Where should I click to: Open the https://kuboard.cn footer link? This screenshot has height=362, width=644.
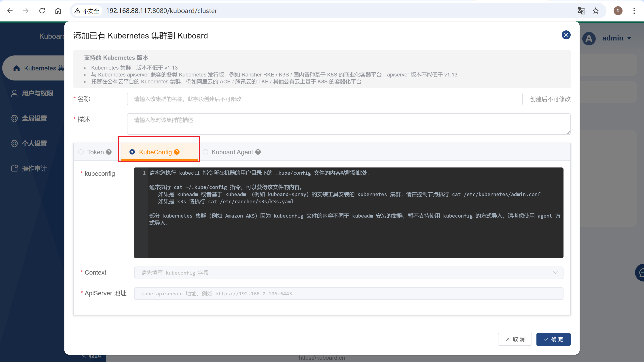coord(322,358)
